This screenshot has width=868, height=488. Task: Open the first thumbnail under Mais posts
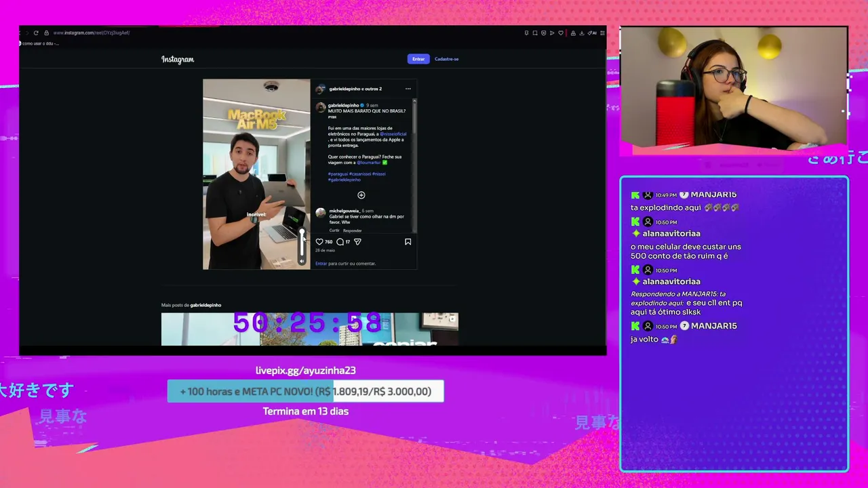tap(210, 329)
